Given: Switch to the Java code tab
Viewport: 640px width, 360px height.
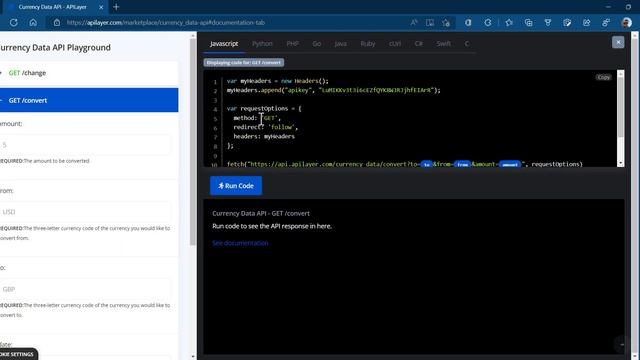Looking at the screenshot, I should (340, 44).
